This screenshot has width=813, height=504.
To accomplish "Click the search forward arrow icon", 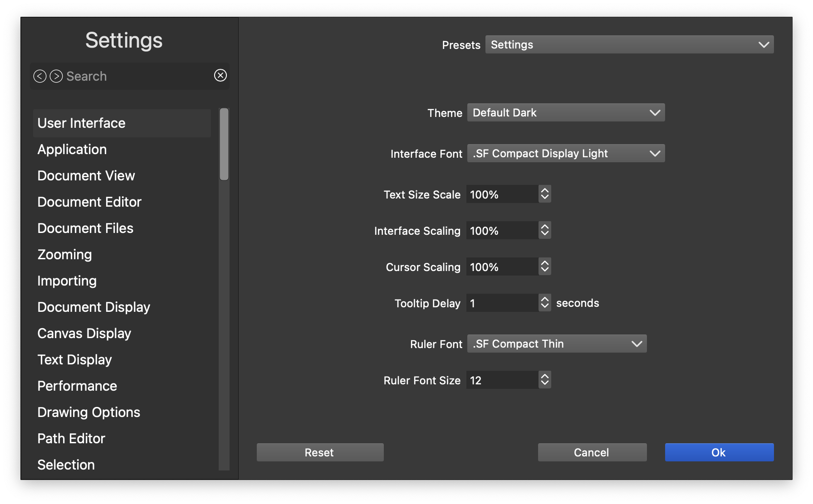I will pyautogui.click(x=56, y=76).
